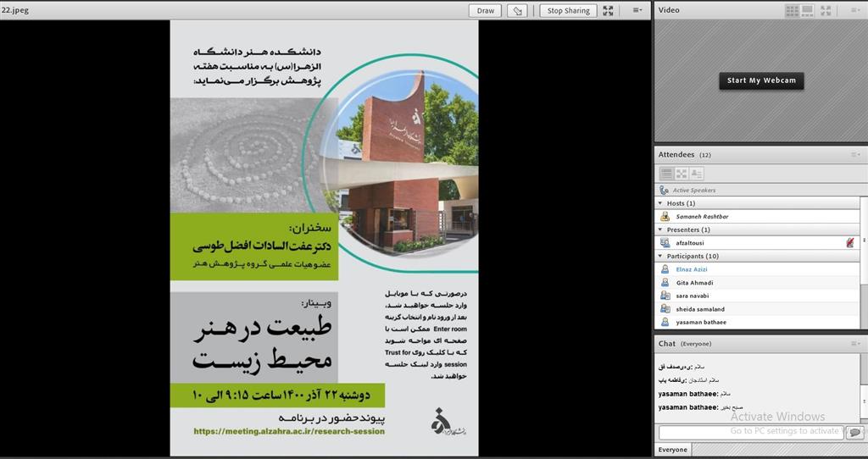Switch Video pod to filmstrip layout

tap(807, 10)
